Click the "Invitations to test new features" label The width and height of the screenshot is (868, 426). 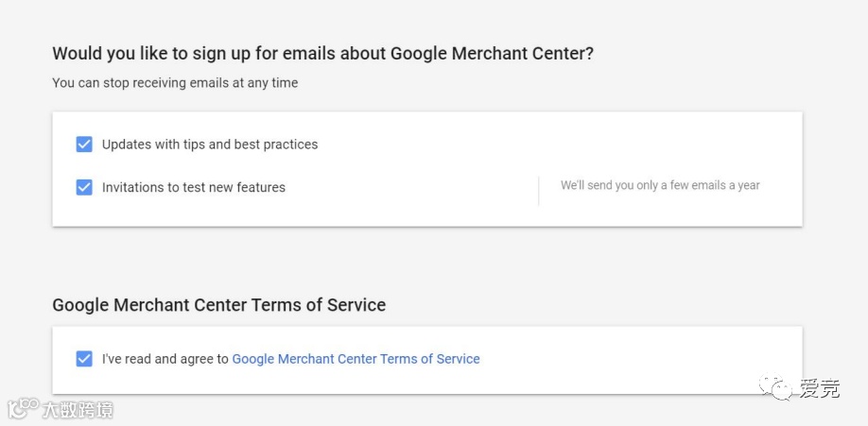click(194, 187)
